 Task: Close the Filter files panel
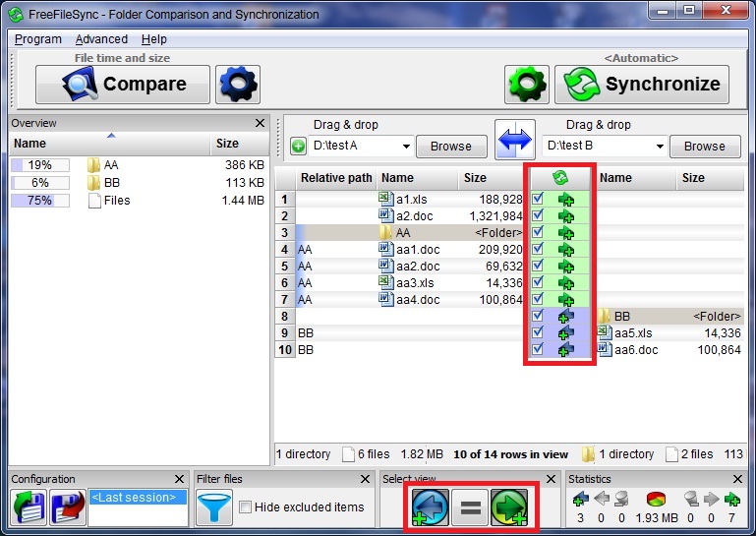coord(365,479)
